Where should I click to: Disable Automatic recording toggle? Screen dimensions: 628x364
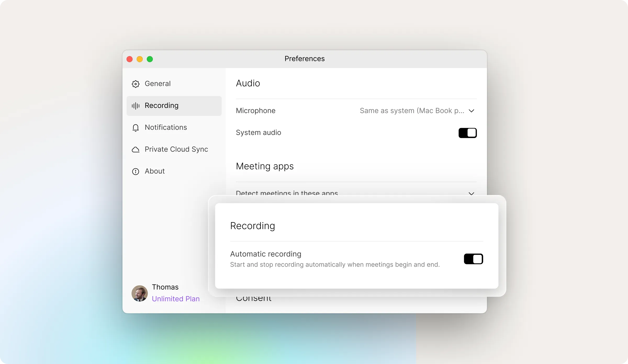tap(473, 259)
